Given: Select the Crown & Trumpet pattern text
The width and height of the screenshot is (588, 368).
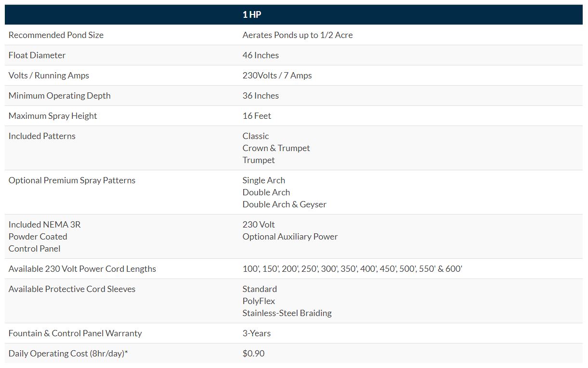Looking at the screenshot, I should point(276,148).
